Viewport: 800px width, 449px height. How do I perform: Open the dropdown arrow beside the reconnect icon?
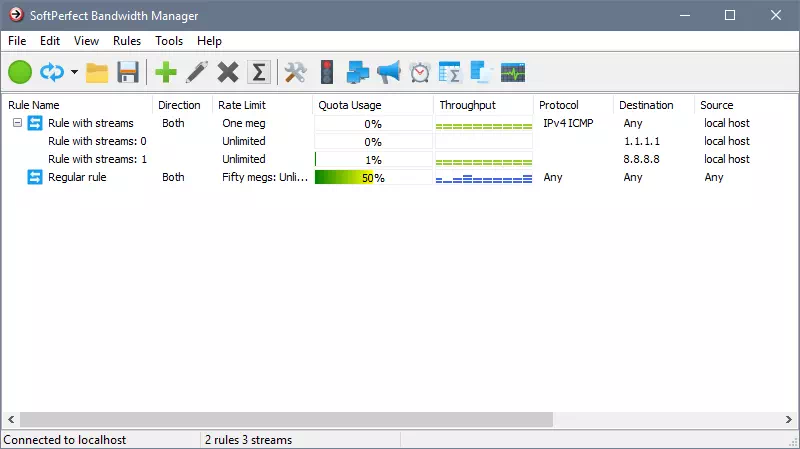tap(74, 72)
